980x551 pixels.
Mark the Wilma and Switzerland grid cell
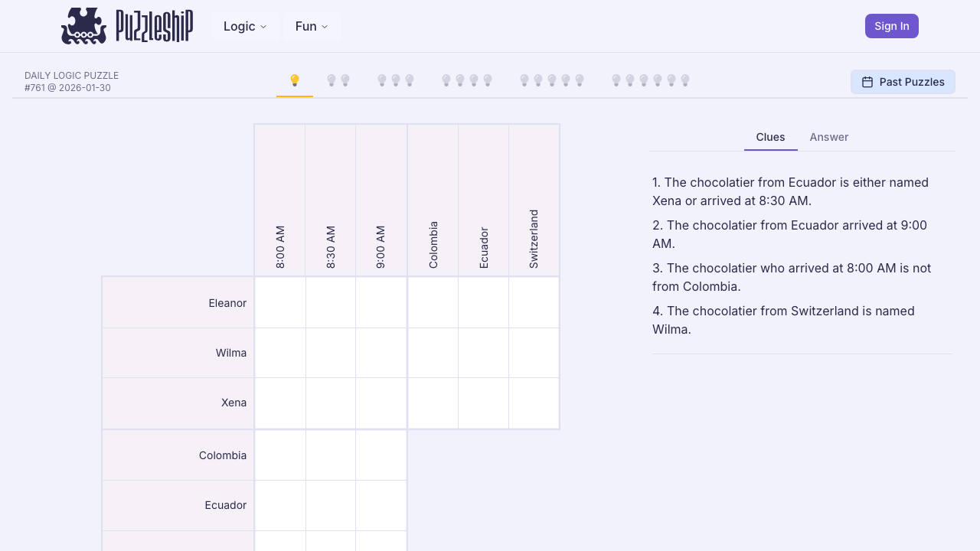534,353
